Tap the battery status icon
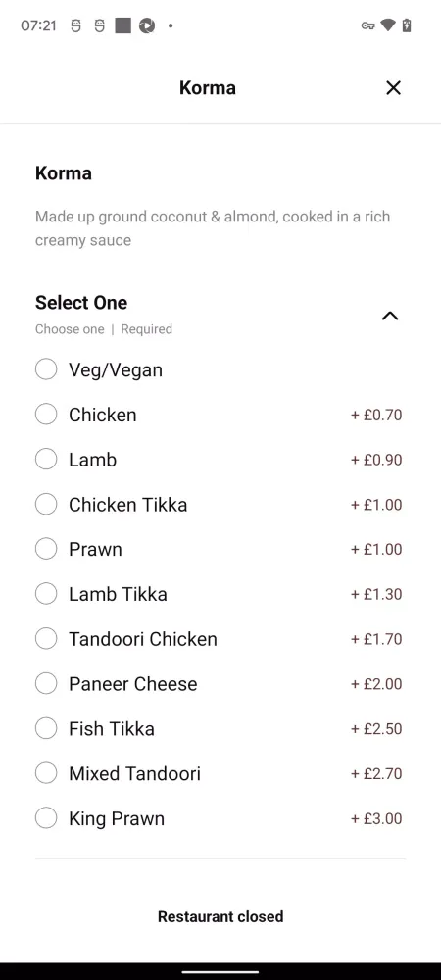The height and width of the screenshot is (980, 441). pos(407,25)
